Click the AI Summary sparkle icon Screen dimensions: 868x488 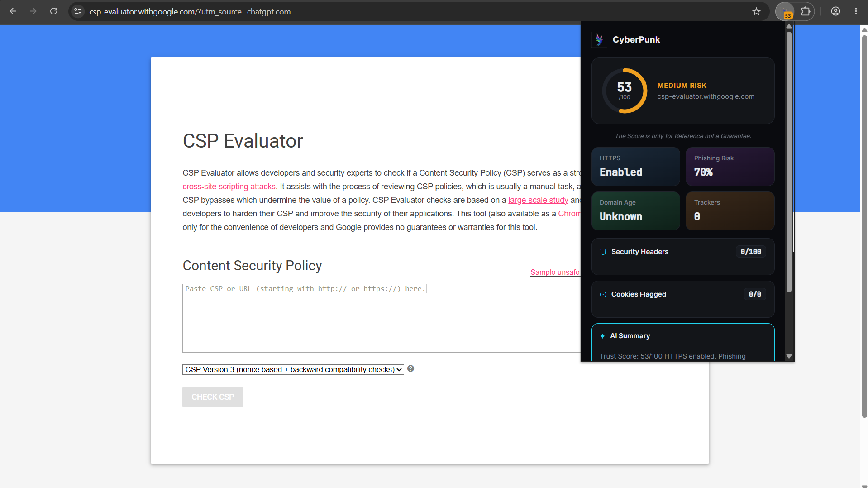click(602, 336)
